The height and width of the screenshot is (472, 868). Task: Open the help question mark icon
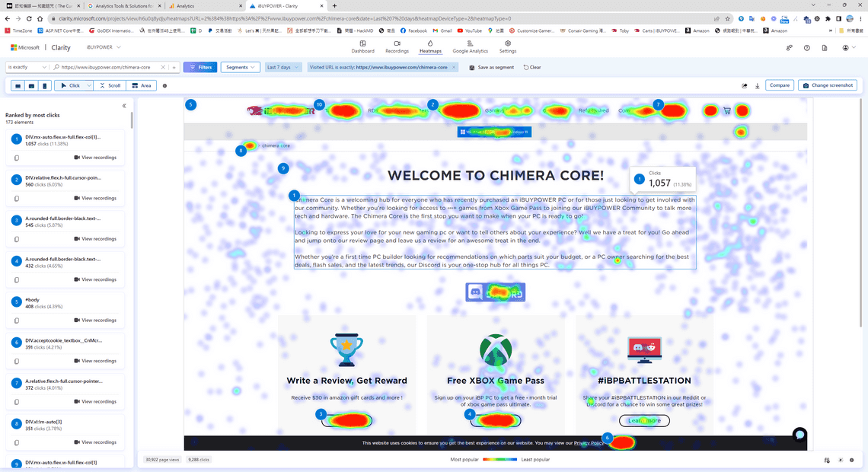[x=807, y=48]
